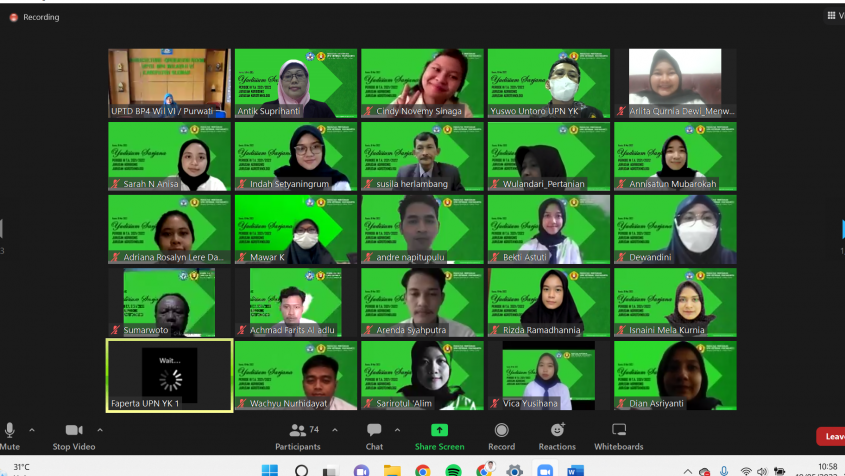Select Sumarwoto's video tile
Image resolution: width=845 pixels, height=476 pixels.
coord(169,302)
